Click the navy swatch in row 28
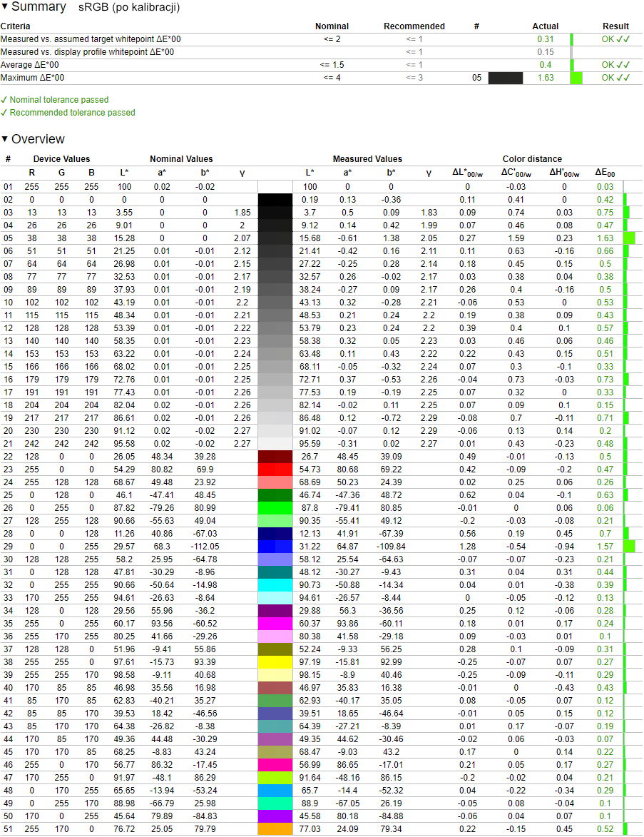This screenshot has height=837, width=644. click(x=275, y=533)
